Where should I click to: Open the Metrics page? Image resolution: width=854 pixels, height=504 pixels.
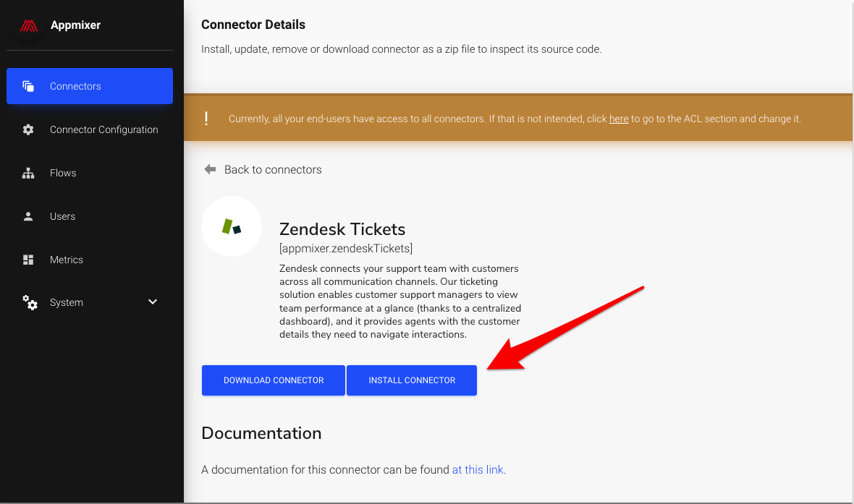tap(67, 260)
